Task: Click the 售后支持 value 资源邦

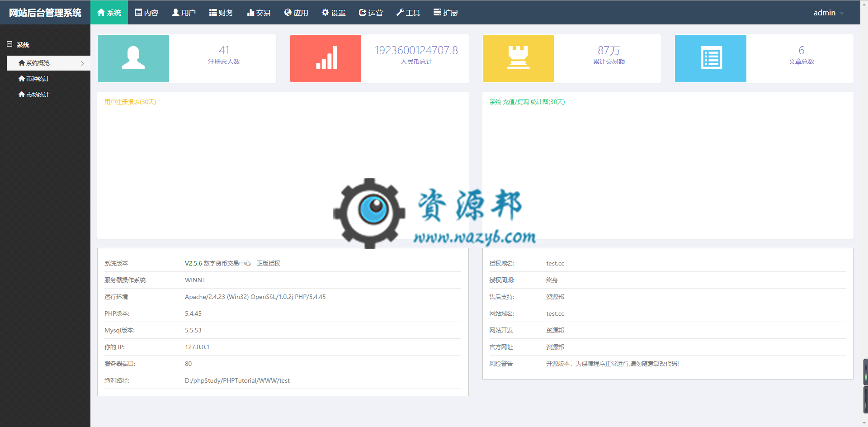Action: coord(555,297)
